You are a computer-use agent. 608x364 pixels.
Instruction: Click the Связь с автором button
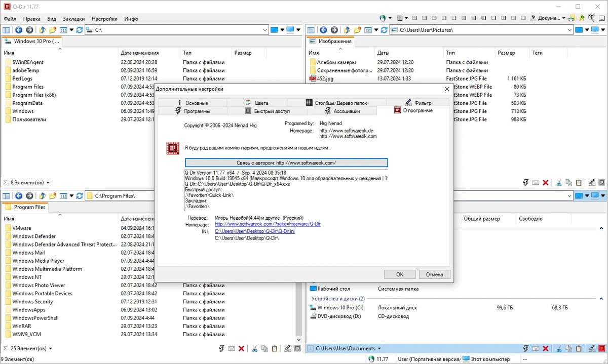[286, 163]
